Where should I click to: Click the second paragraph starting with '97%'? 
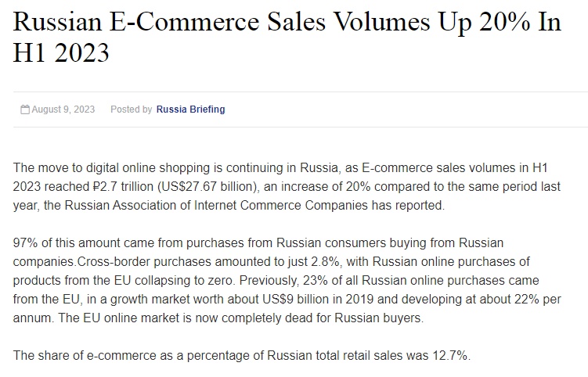click(x=287, y=280)
